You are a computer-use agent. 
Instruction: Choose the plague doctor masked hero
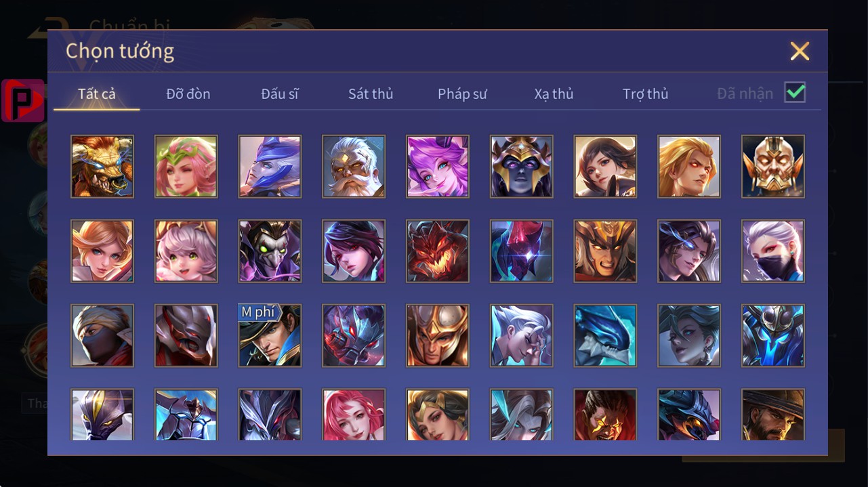click(270, 251)
